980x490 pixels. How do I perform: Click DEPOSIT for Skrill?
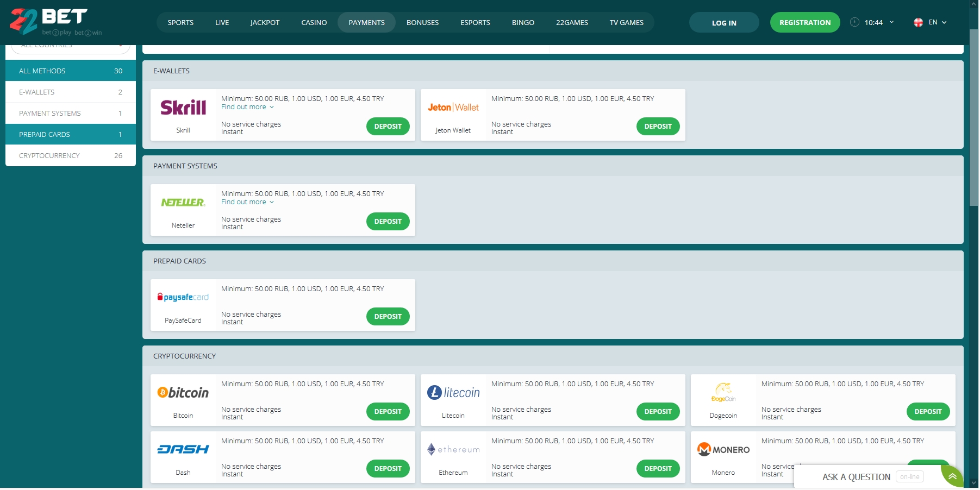[388, 127]
